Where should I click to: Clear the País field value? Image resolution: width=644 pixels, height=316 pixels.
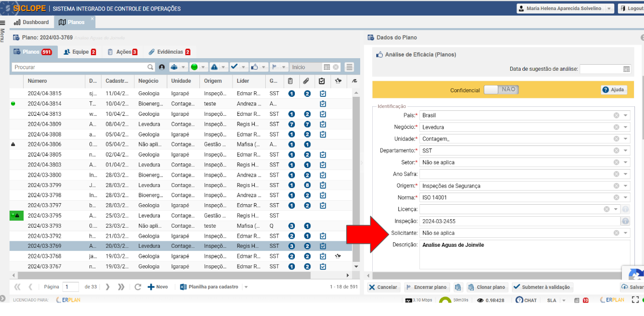[616, 115]
